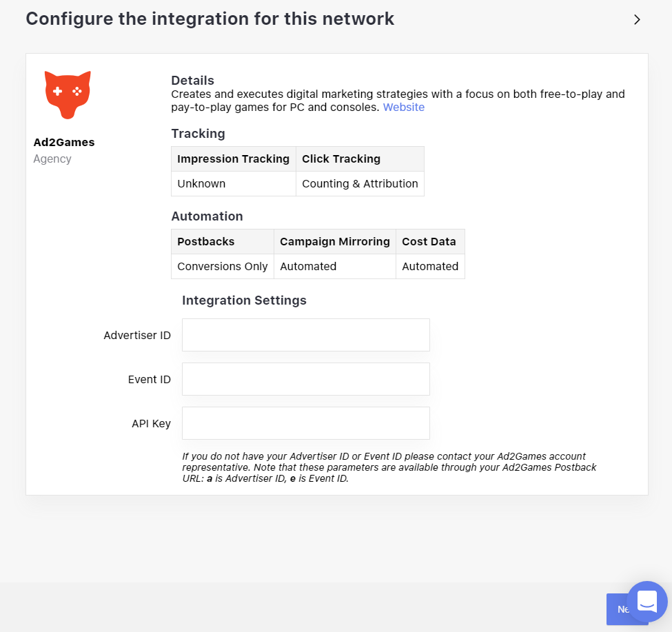Screen dimensions: 672x632
Task: Click the 'Automation' section heading
Action: point(207,216)
